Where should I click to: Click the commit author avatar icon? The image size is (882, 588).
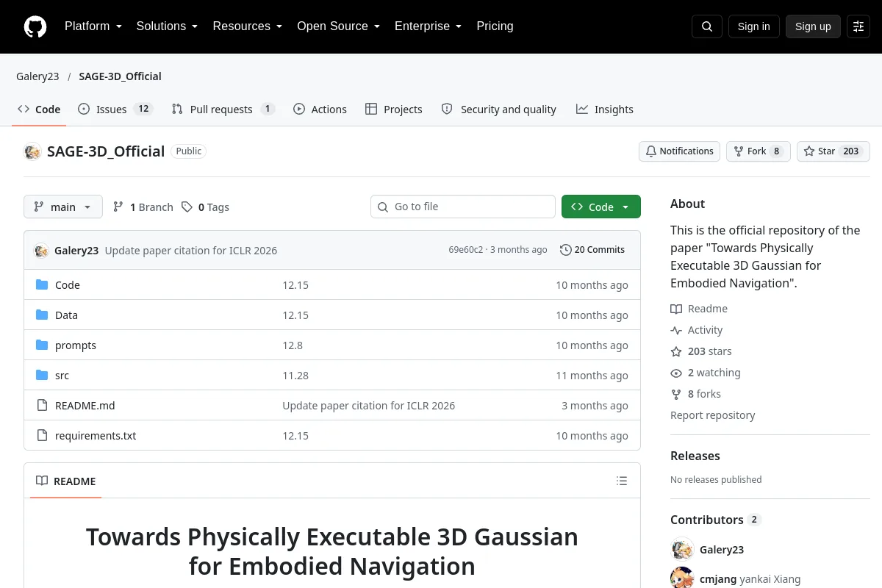point(41,250)
